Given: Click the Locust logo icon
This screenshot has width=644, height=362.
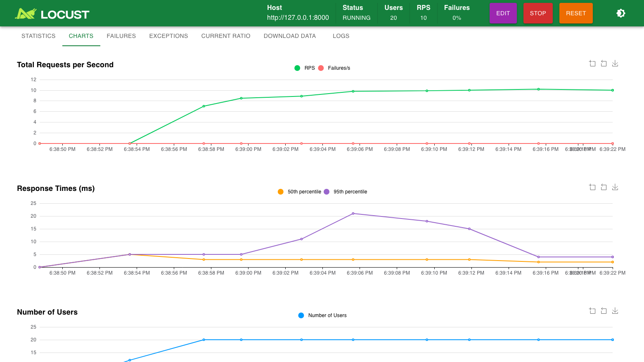Looking at the screenshot, I should pyautogui.click(x=26, y=14).
